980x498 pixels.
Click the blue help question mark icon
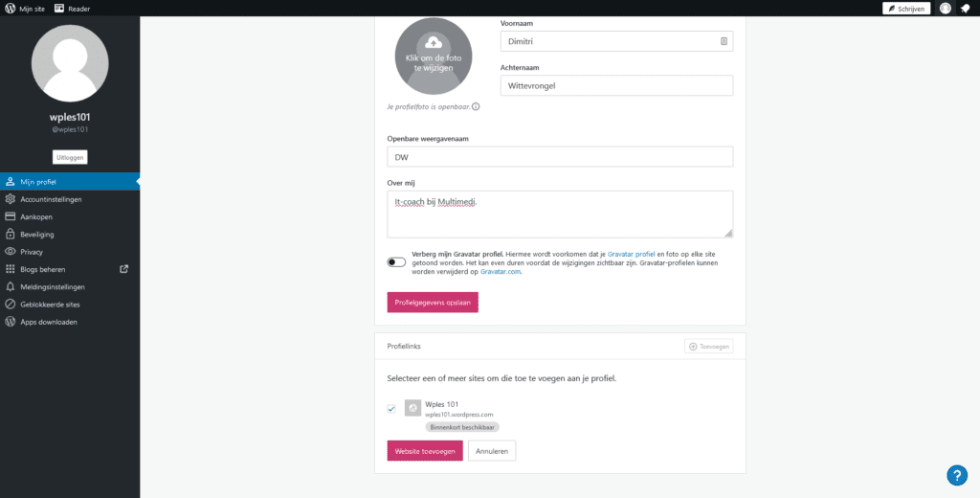[957, 475]
